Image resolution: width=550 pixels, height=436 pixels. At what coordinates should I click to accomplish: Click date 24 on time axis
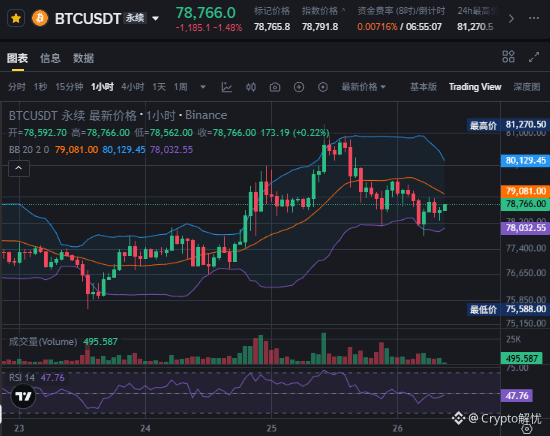pos(145,428)
